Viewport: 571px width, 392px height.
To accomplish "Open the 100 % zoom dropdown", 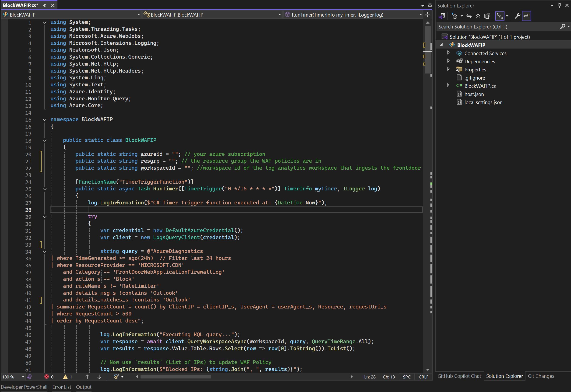I will pyautogui.click(x=23, y=377).
